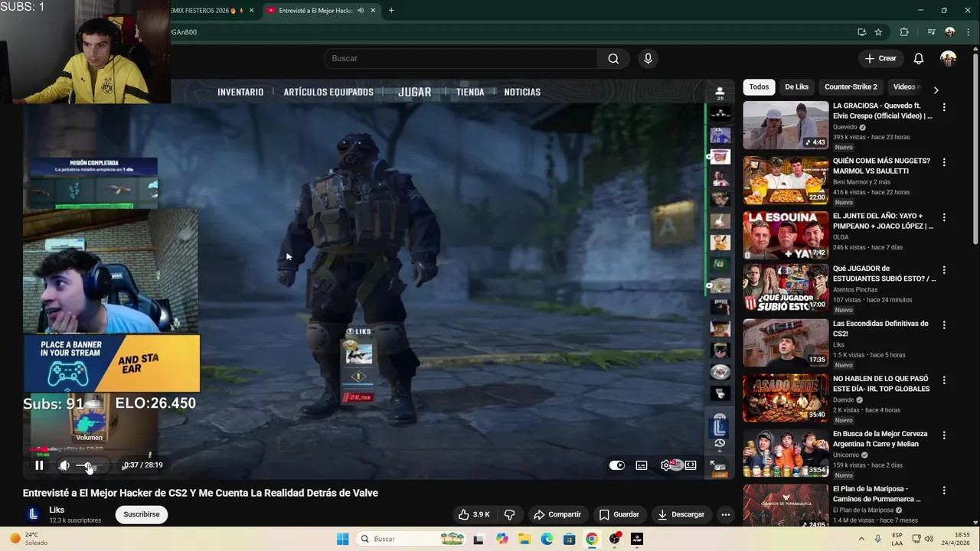The width and height of the screenshot is (980, 551).
Task: Open options for NO HABLEN DE LO QUE PASÓ video
Action: point(944,381)
